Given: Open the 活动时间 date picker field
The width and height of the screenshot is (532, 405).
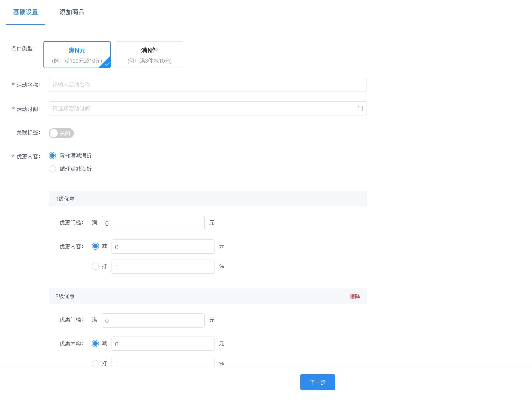Looking at the screenshot, I should (203, 108).
